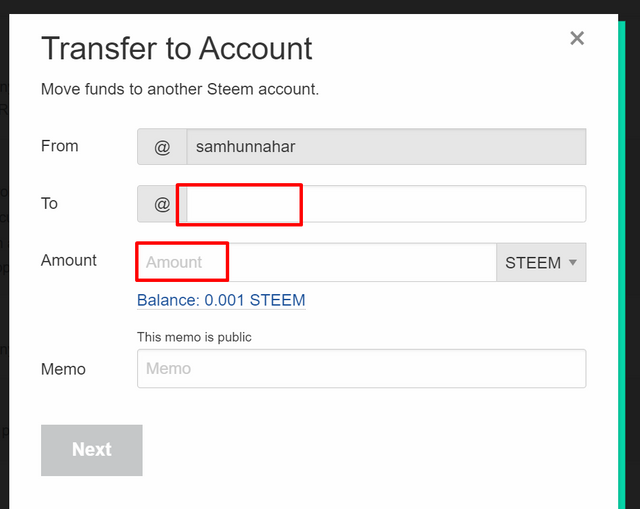Click the To label
This screenshot has width=640, height=509.
pyautogui.click(x=49, y=203)
